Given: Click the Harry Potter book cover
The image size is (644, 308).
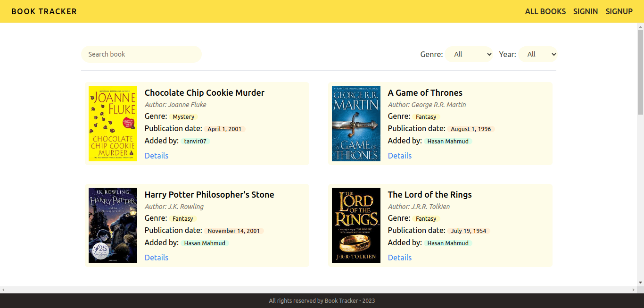Looking at the screenshot, I should 113,225.
